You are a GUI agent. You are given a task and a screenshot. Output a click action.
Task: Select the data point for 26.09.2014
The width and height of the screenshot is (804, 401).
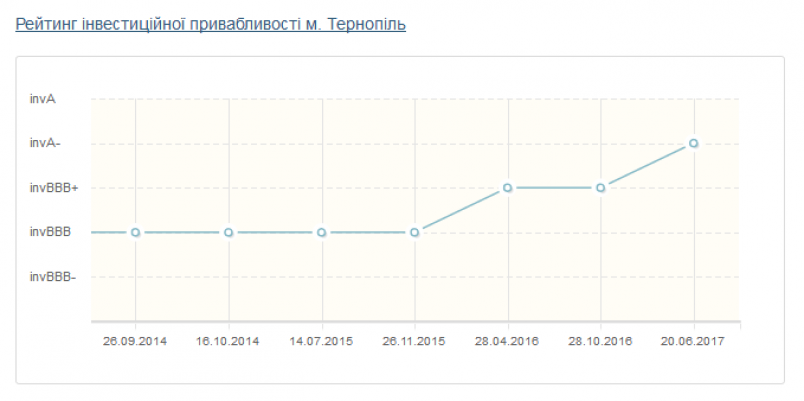click(x=135, y=233)
